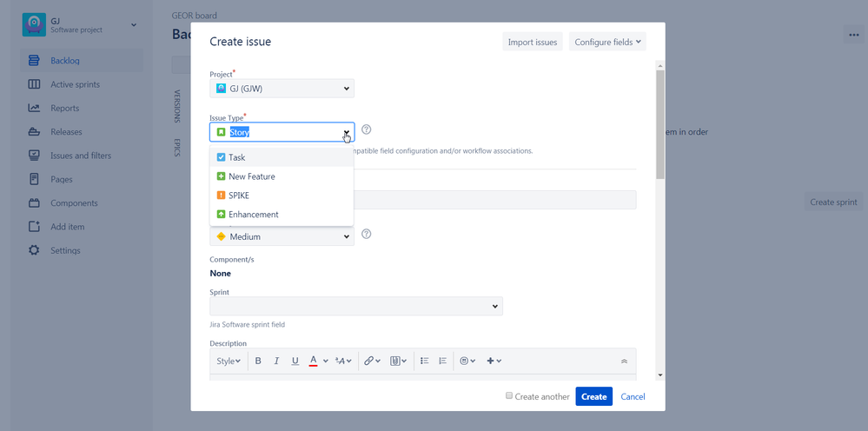Image resolution: width=868 pixels, height=431 pixels.
Task: Click Add item in the sidebar
Action: pos(82,227)
